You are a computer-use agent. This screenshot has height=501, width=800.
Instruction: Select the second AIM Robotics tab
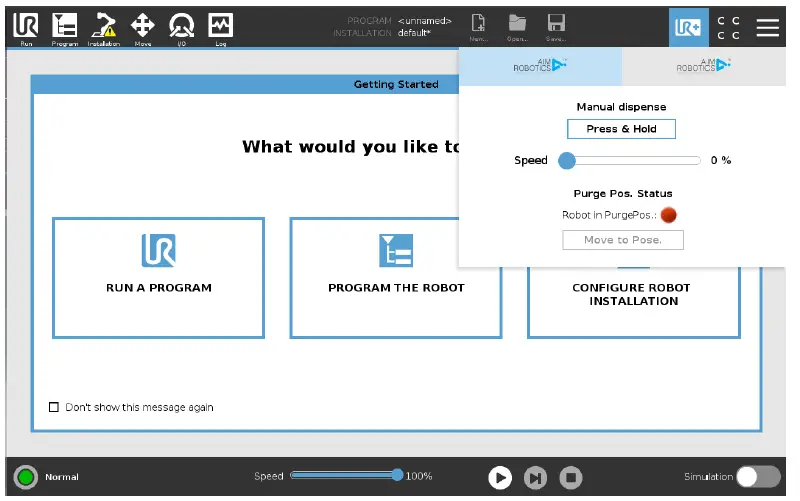click(704, 66)
